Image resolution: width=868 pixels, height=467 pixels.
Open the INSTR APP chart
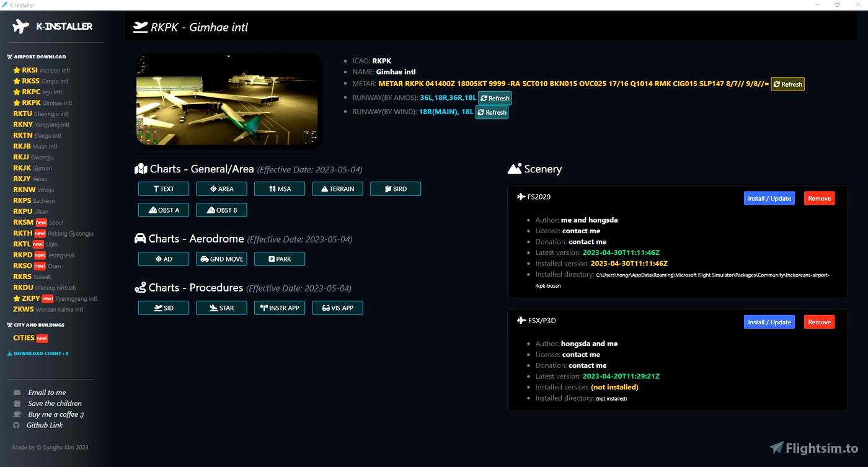(280, 308)
